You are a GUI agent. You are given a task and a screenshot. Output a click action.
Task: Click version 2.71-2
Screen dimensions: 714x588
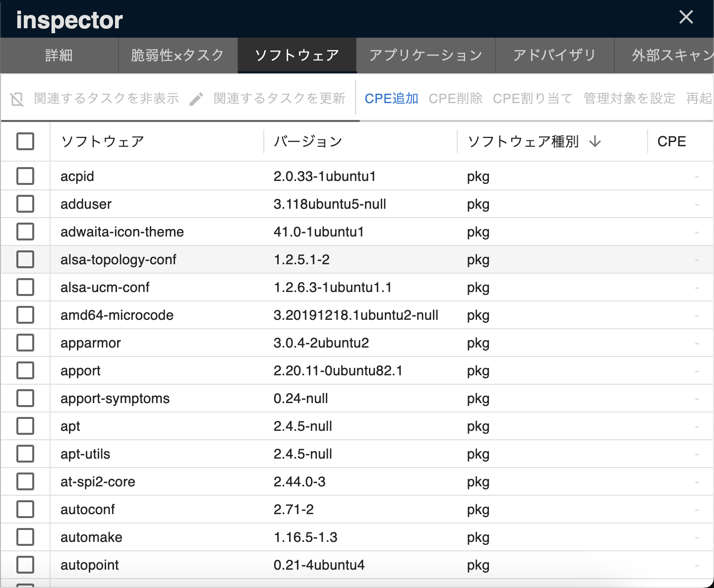pyautogui.click(x=294, y=510)
